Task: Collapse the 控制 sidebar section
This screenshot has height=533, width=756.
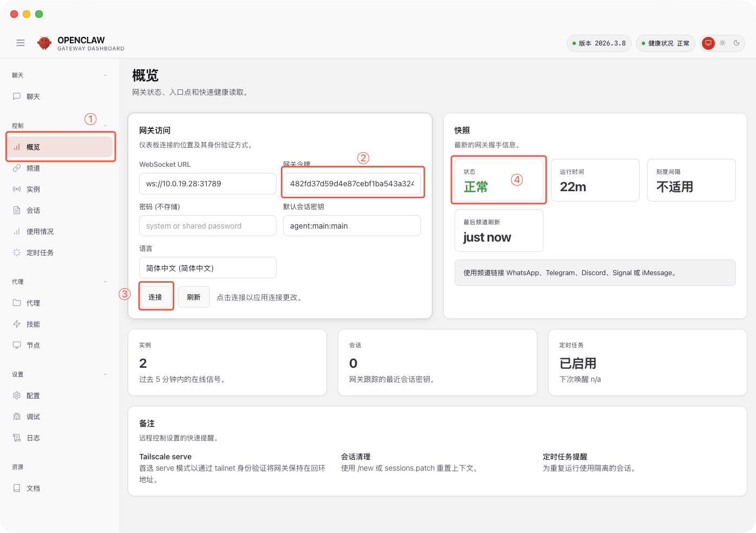Action: point(105,126)
